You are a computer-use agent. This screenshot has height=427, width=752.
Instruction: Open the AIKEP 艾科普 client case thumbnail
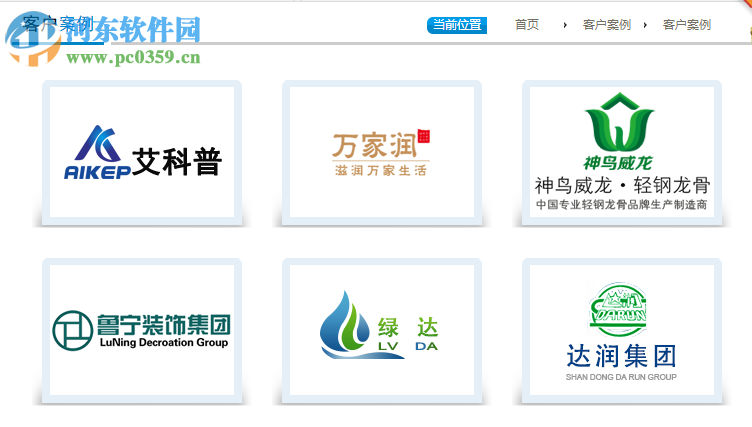click(x=142, y=153)
